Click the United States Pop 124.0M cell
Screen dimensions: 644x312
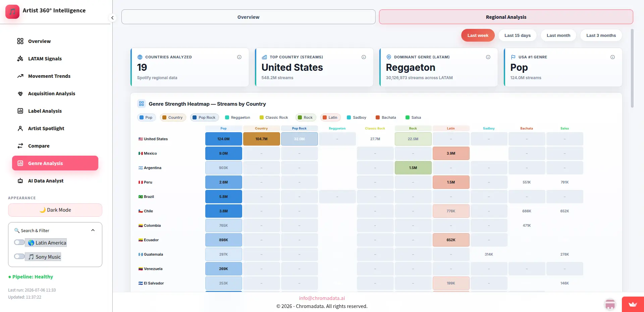(x=223, y=139)
